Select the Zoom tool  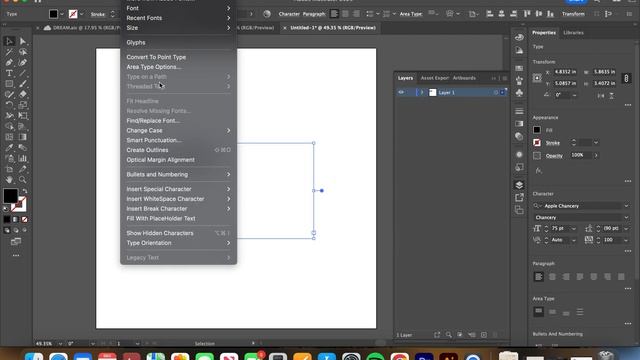point(23,180)
